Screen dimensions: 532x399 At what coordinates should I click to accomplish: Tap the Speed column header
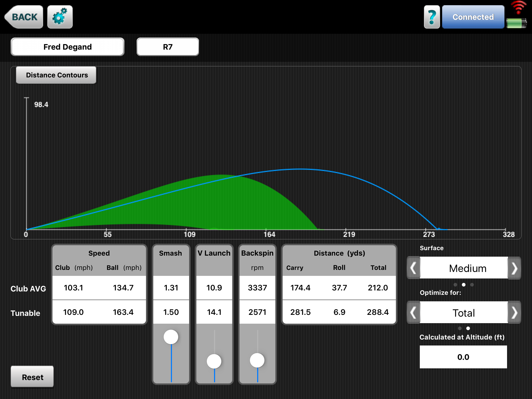click(99, 253)
